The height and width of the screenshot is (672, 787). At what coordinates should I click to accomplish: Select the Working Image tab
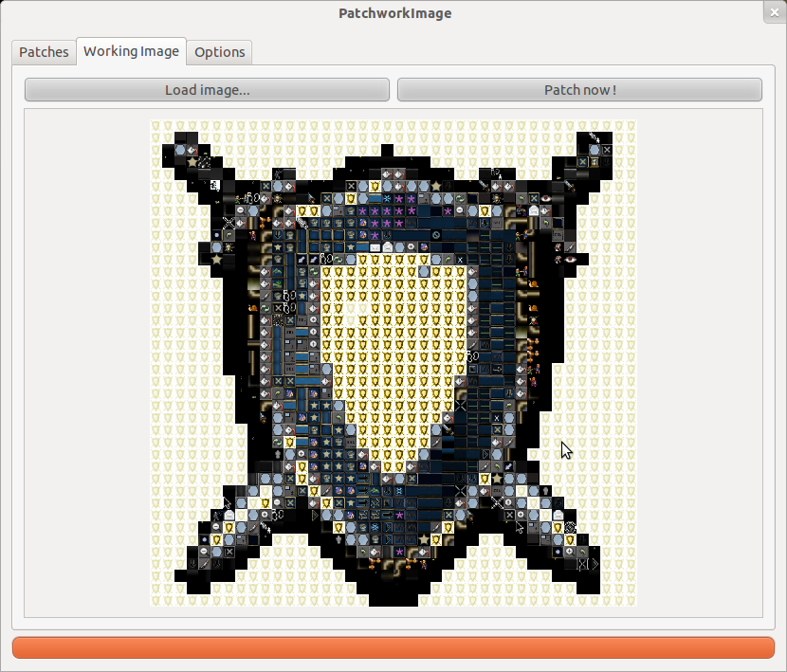pyautogui.click(x=131, y=51)
